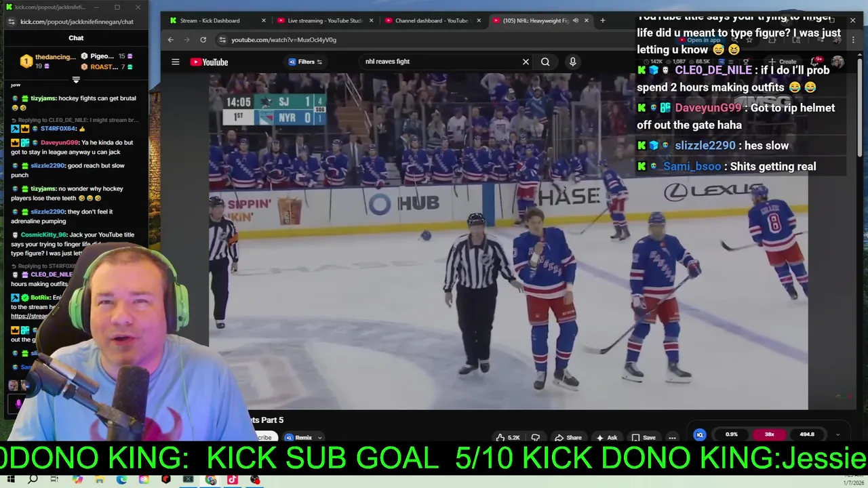This screenshot has height=488, width=868.
Task: Open the three-dot more actions menu
Action: 672,437
